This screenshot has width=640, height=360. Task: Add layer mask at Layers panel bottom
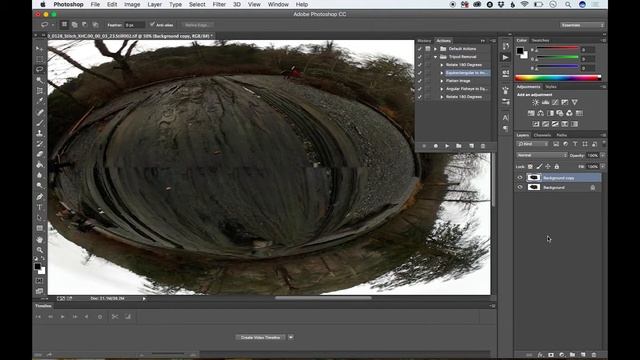[551, 355]
